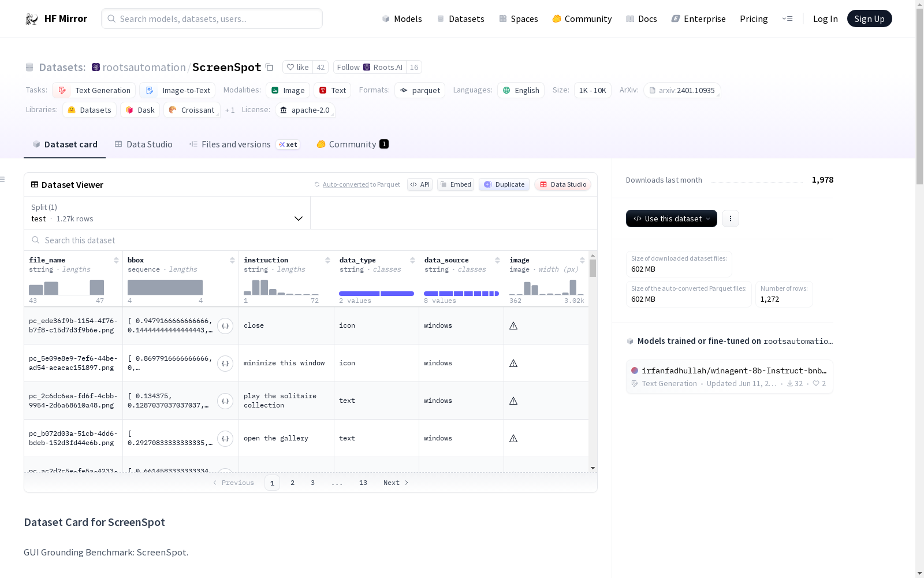
Task: Open Community in the top navigation
Action: (582, 18)
